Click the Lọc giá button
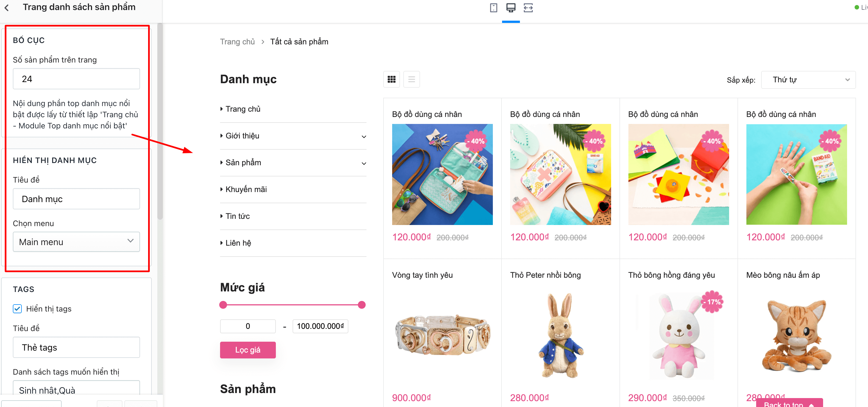868x407 pixels. (248, 350)
